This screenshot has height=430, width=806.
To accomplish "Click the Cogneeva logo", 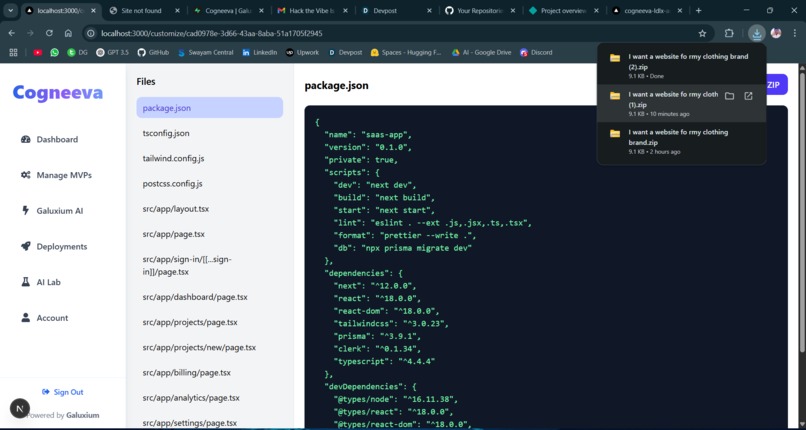I will (58, 92).
